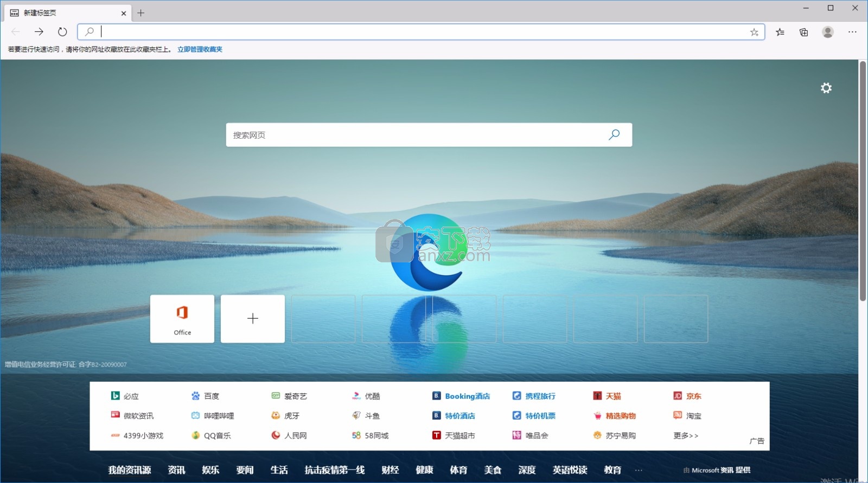The width and height of the screenshot is (868, 483).
Task: Select the 美食 news tab
Action: [x=493, y=470]
